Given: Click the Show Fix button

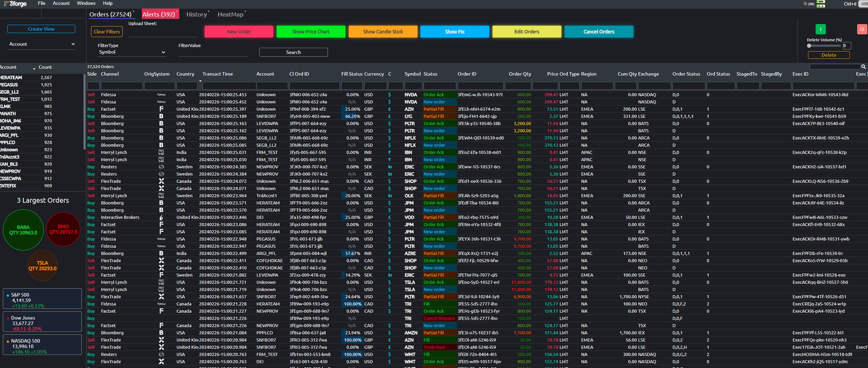Looking at the screenshot, I should tap(455, 32).
